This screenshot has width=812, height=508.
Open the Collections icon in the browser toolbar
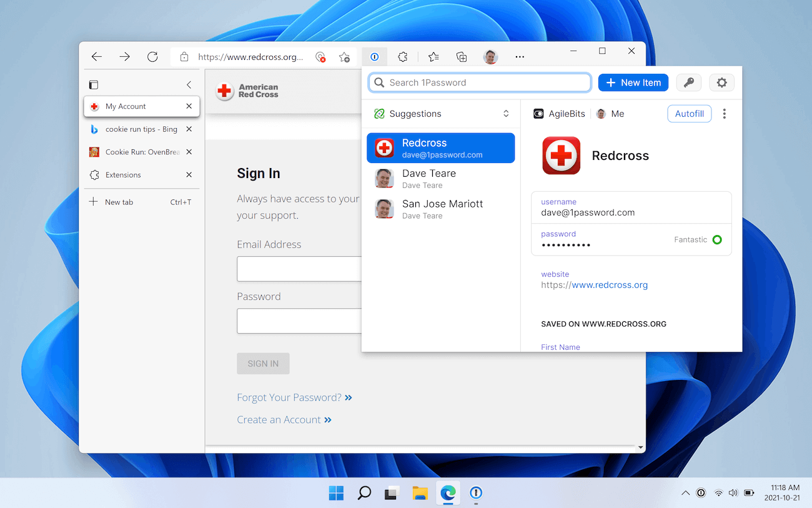click(462, 56)
